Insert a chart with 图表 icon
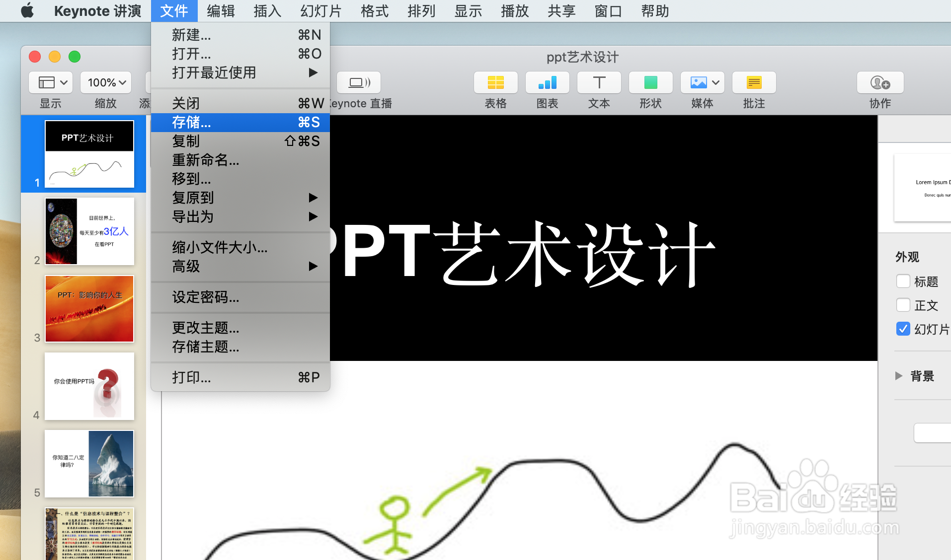Viewport: 951px width, 560px height. click(x=547, y=82)
